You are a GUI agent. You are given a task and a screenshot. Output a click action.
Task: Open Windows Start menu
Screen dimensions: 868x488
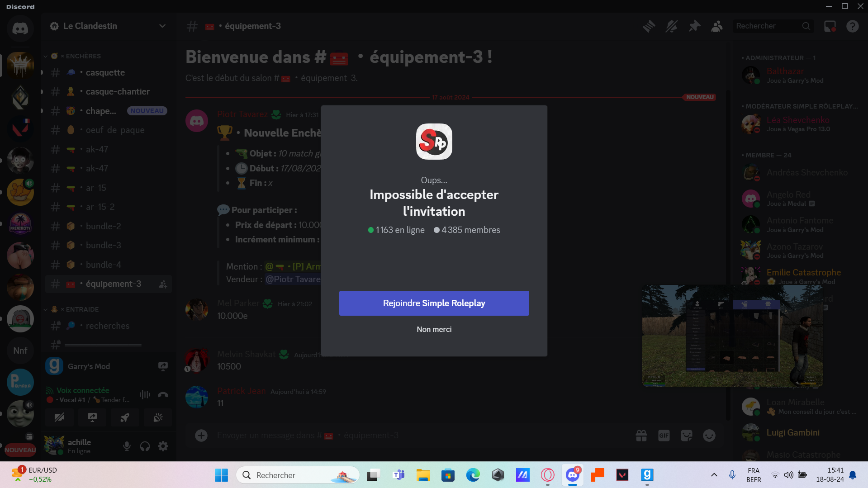click(221, 475)
